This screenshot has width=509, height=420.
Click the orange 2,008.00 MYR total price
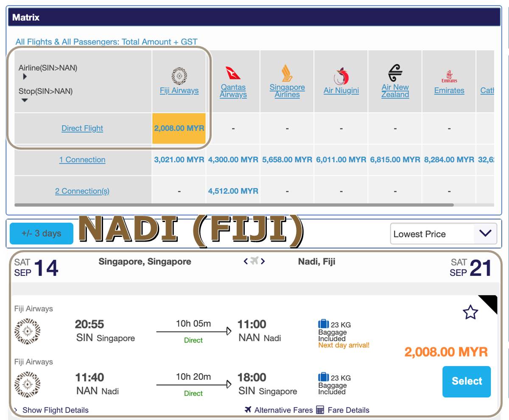[446, 352]
